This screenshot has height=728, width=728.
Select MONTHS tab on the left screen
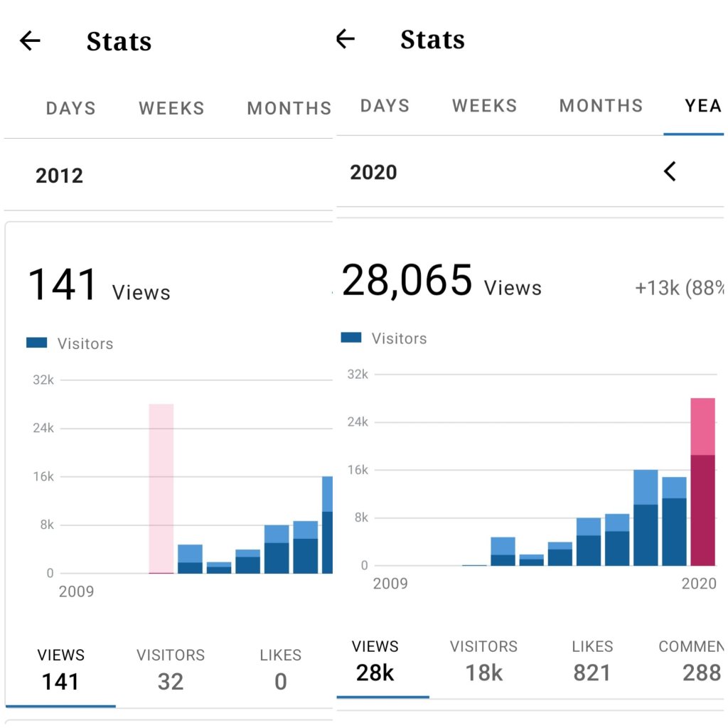[x=289, y=109]
